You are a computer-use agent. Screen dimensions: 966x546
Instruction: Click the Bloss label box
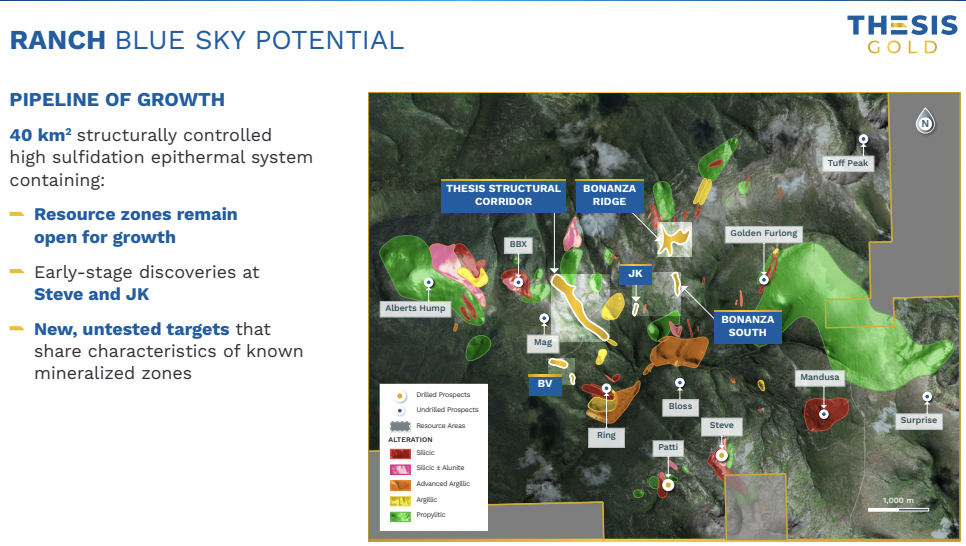coord(680,406)
